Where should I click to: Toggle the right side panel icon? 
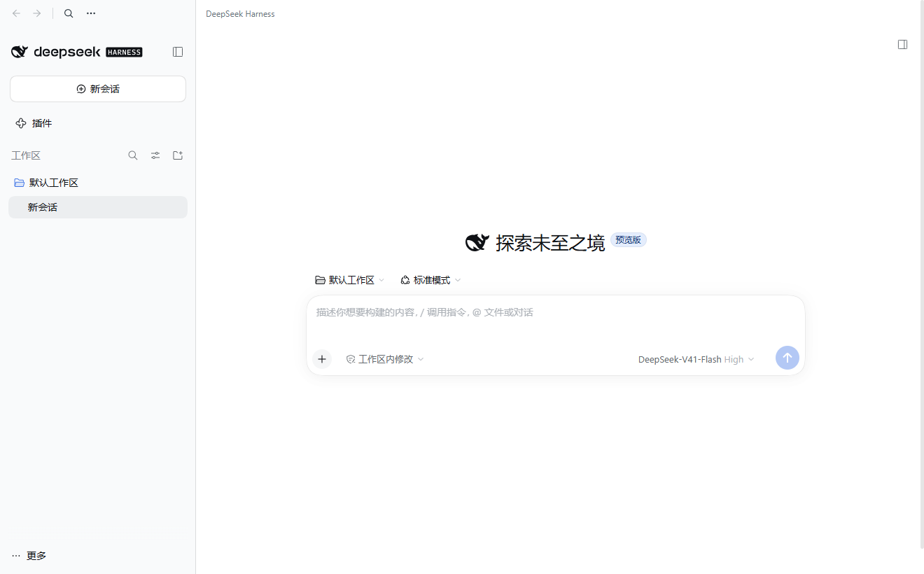pyautogui.click(x=903, y=44)
